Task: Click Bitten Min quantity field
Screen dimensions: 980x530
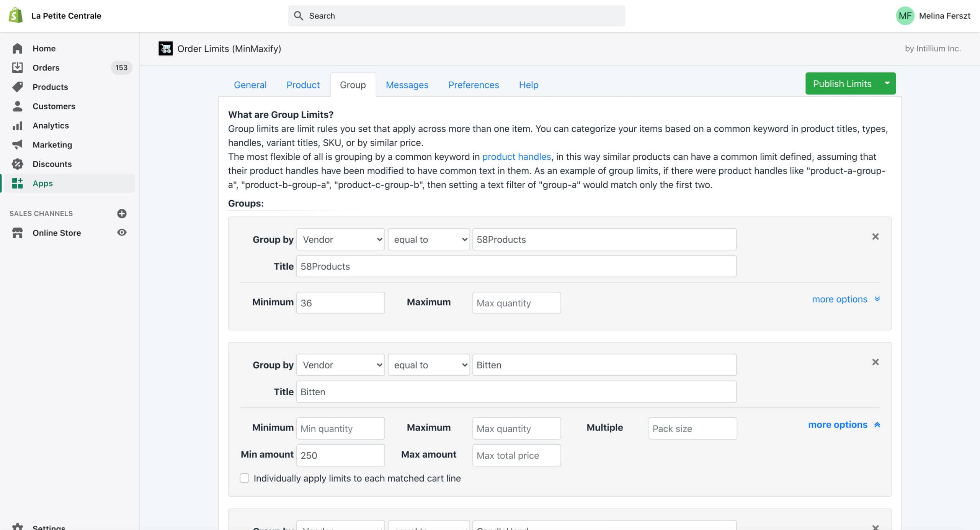Action: click(340, 429)
